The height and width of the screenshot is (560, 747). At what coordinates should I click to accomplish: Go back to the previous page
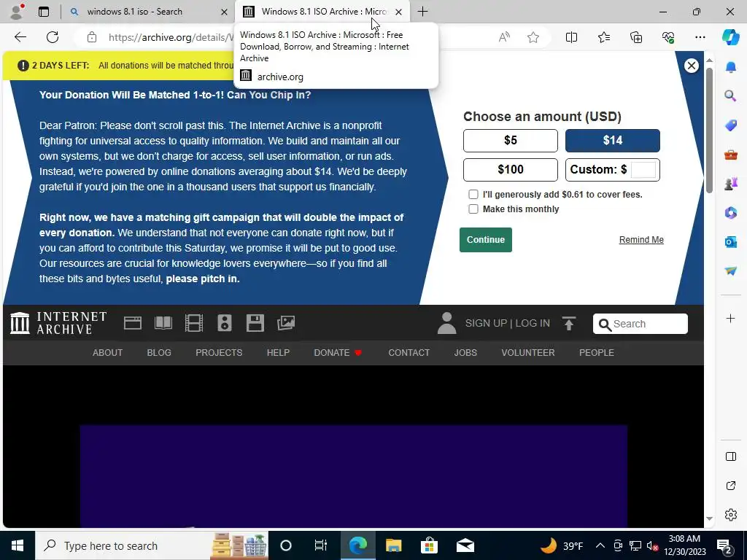click(20, 37)
